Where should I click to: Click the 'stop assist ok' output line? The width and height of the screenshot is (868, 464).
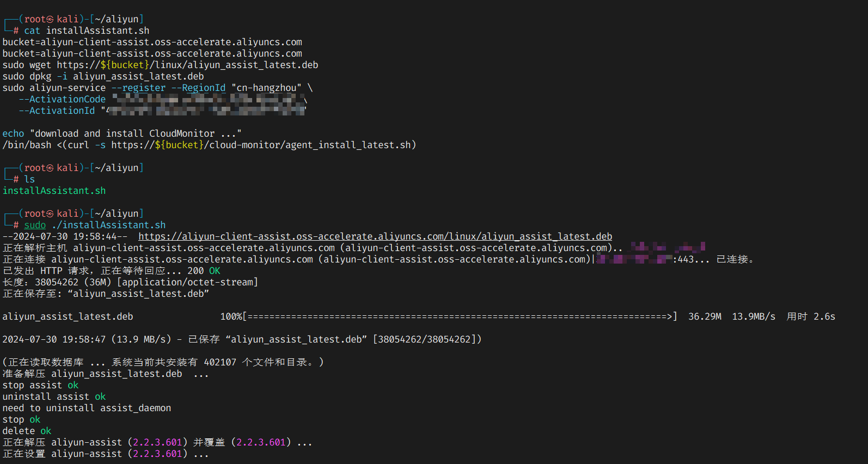coord(40,385)
